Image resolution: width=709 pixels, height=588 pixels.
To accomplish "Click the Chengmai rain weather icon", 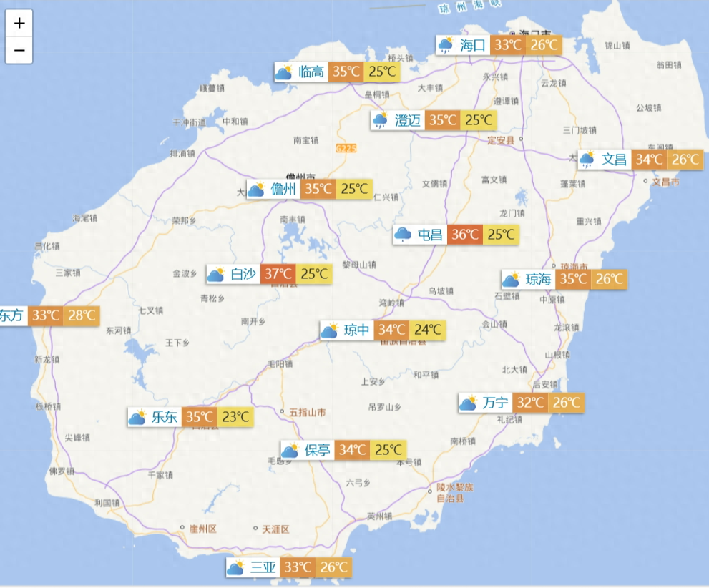I will (380, 120).
